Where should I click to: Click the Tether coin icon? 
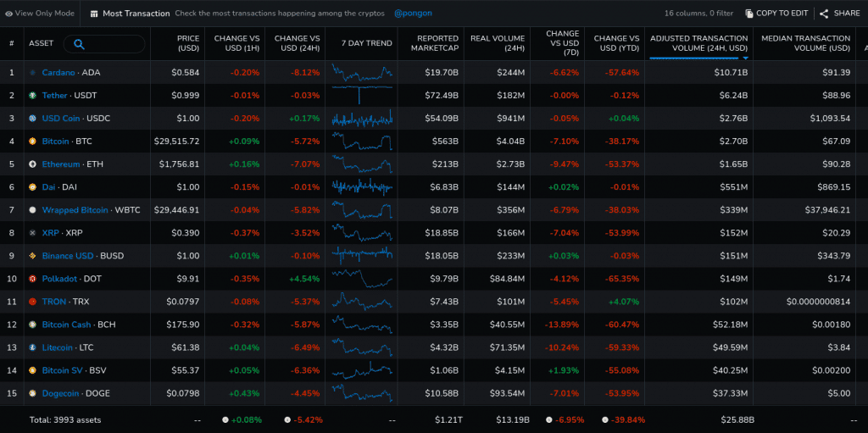[32, 95]
